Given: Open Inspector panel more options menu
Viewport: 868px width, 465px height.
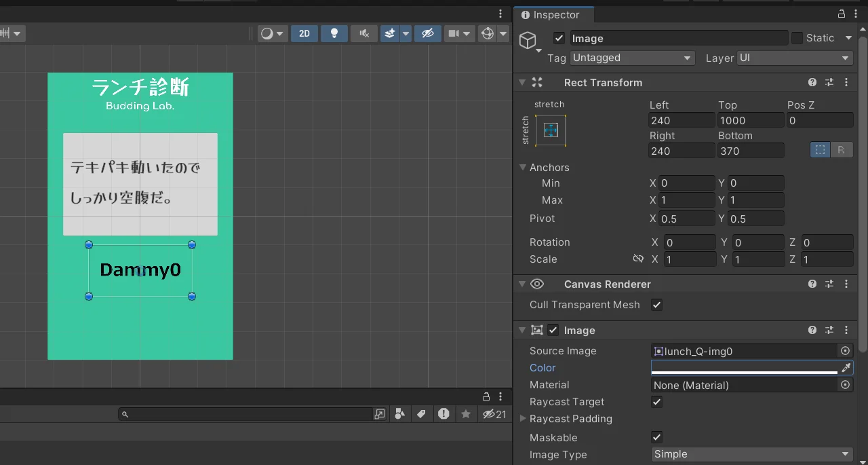Looking at the screenshot, I should click(854, 14).
